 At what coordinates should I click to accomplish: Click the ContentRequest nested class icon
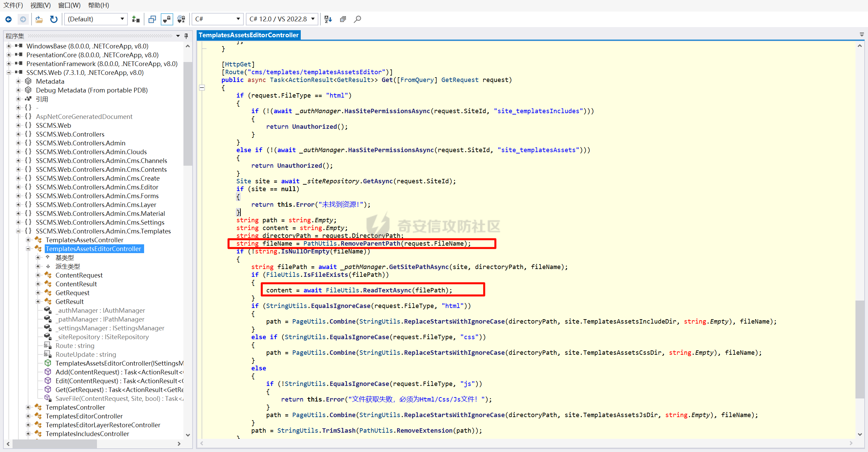48,275
